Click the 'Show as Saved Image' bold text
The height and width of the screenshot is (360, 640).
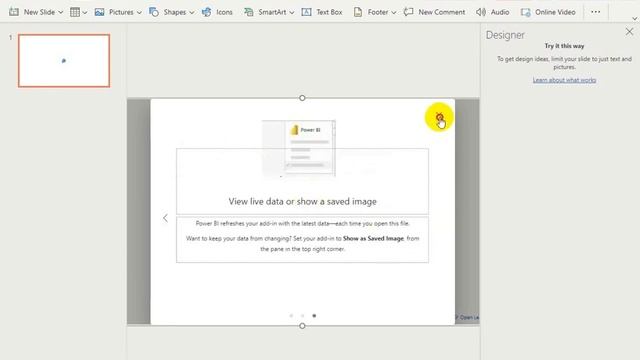click(x=373, y=238)
